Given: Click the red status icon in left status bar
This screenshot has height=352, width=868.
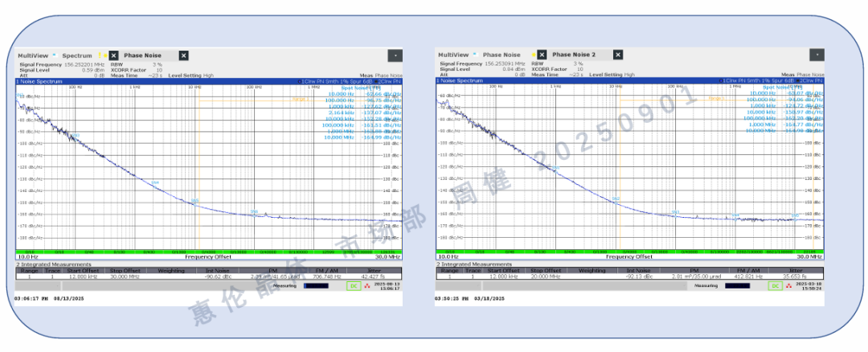Looking at the screenshot, I should pos(367,285).
